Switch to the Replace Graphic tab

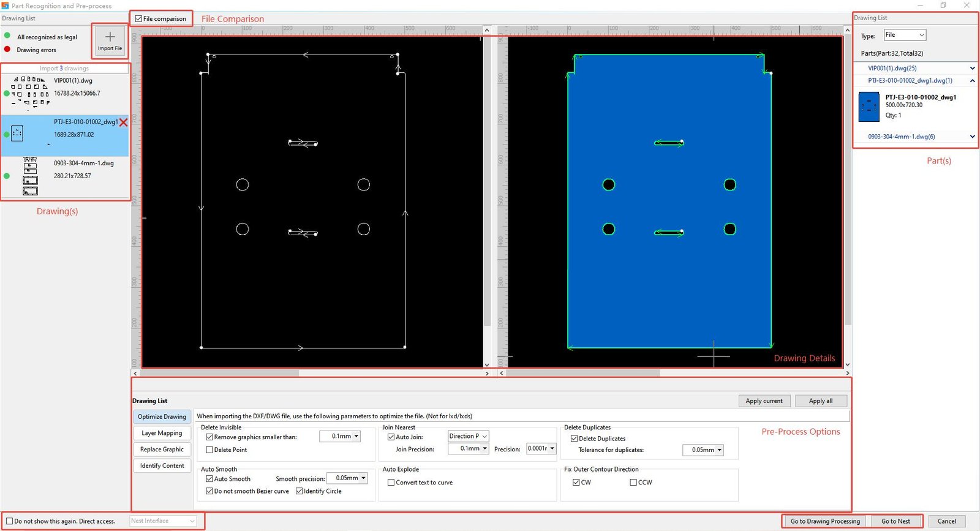(x=162, y=450)
